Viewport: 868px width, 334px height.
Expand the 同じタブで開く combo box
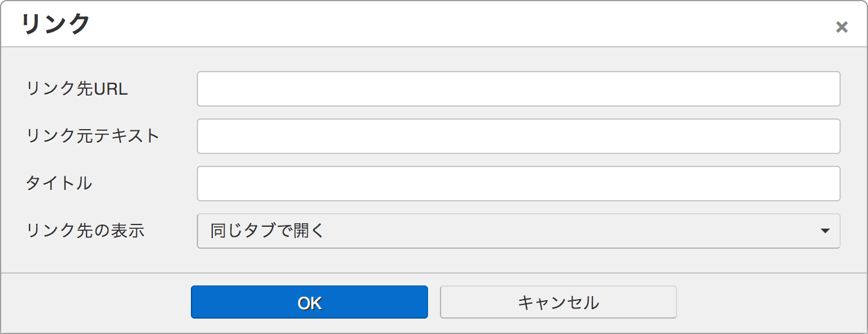pyautogui.click(x=519, y=231)
